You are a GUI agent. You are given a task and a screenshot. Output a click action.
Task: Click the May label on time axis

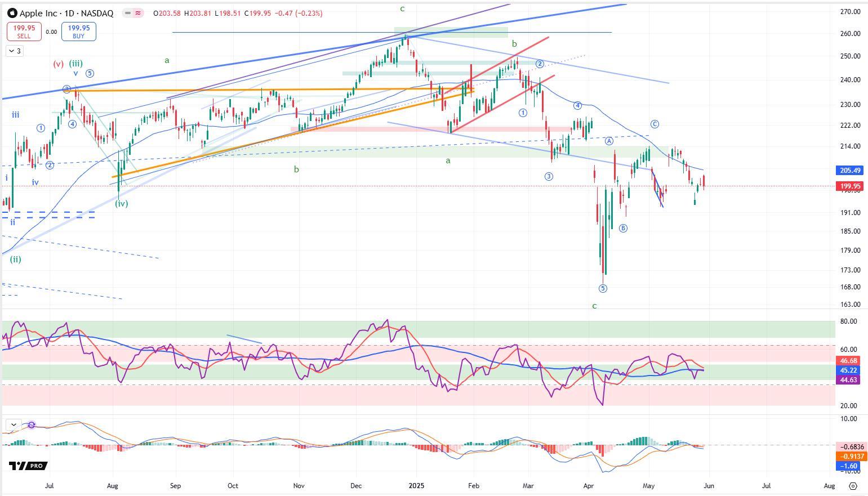coord(649,485)
